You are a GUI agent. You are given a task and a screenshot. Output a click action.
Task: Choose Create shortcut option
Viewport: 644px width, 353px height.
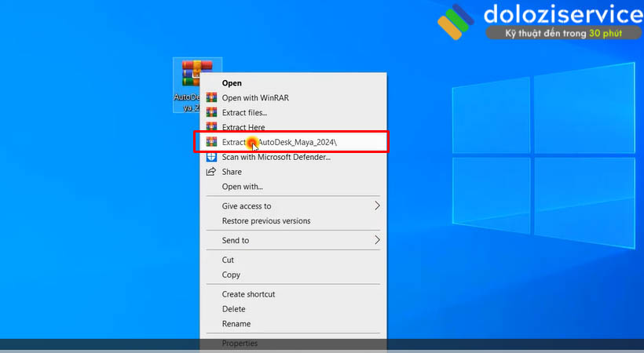248,294
